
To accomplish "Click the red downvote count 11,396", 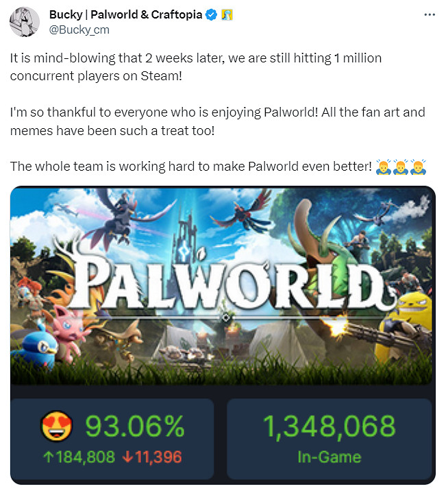I will [152, 457].
